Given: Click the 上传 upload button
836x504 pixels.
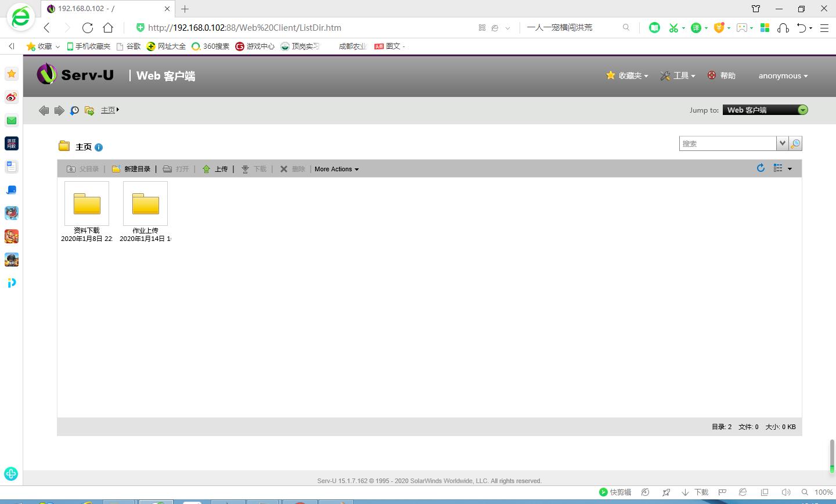Looking at the screenshot, I should click(x=215, y=169).
